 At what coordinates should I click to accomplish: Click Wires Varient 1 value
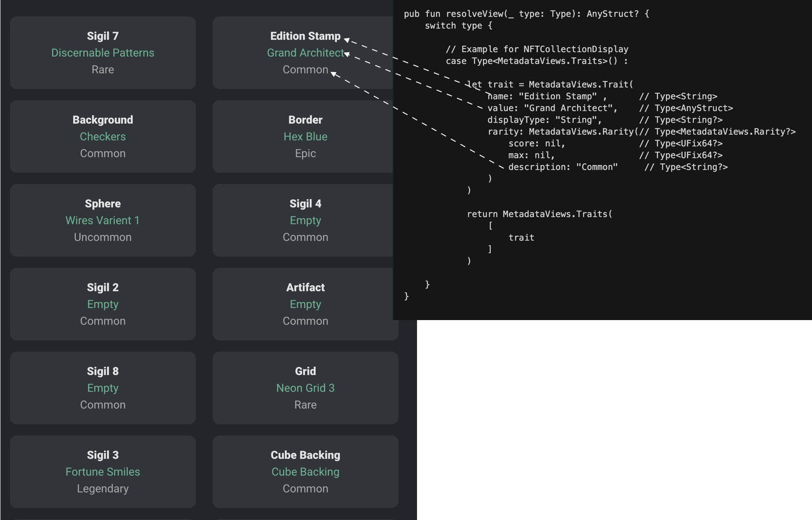pos(103,221)
